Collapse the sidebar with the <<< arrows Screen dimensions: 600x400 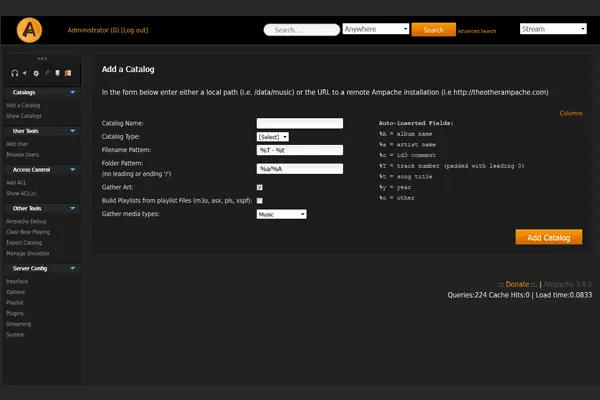(x=41, y=58)
